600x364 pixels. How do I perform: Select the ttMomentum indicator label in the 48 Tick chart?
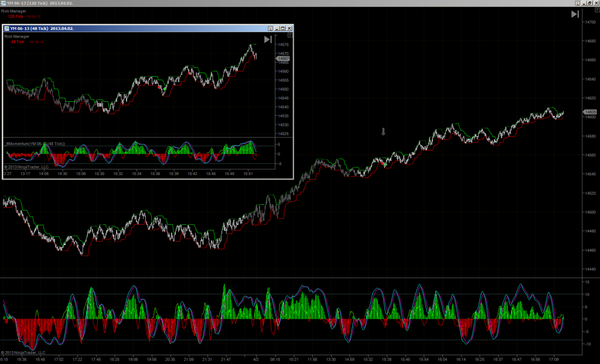click(x=36, y=144)
